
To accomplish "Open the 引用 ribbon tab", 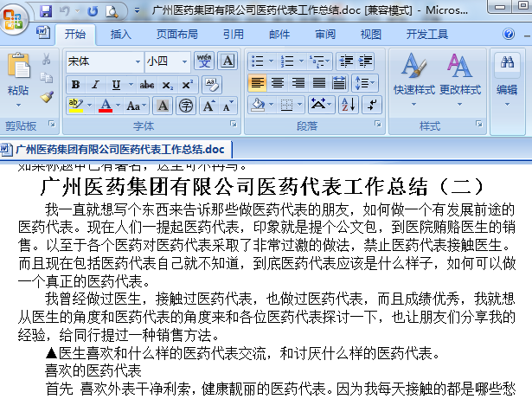I will pos(234,35).
